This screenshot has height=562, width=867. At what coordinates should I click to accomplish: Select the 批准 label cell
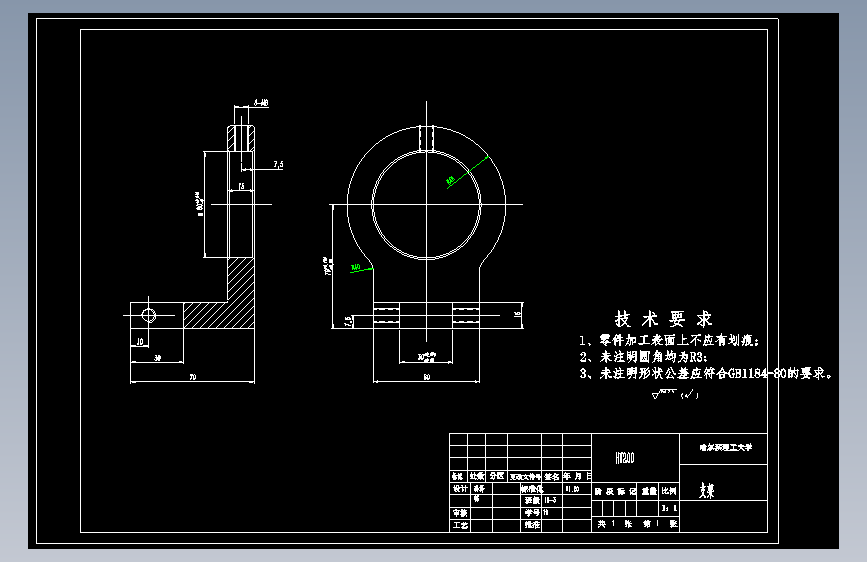point(532,525)
